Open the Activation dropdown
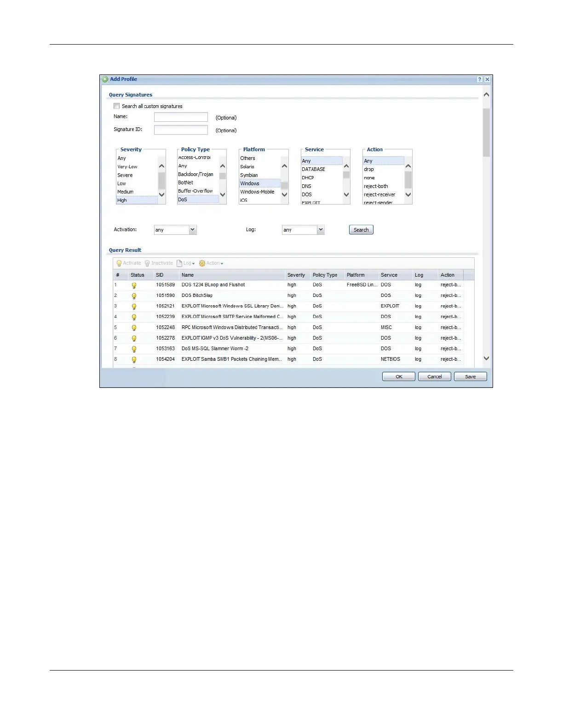Viewport: 563px width, 728px height. (175, 230)
